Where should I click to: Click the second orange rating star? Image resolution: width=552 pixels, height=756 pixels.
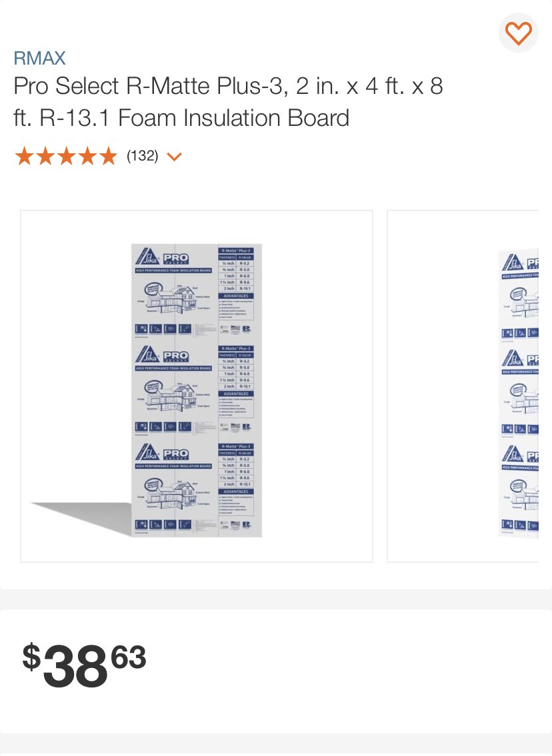click(45, 157)
